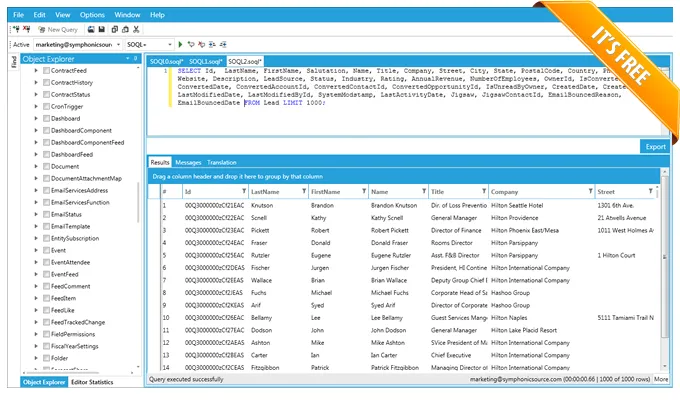The width and height of the screenshot is (680, 400).
Task: Check the CronTrigger checkbox
Action: [46, 106]
